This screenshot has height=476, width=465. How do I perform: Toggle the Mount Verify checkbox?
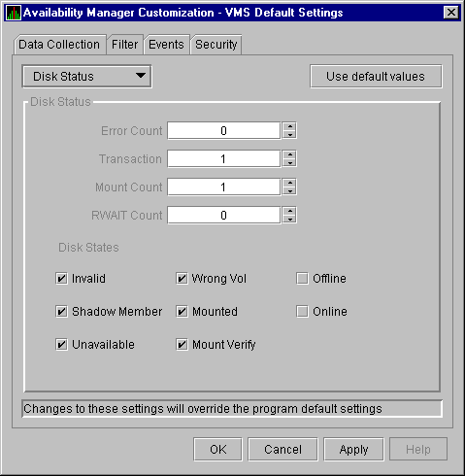pyautogui.click(x=182, y=345)
